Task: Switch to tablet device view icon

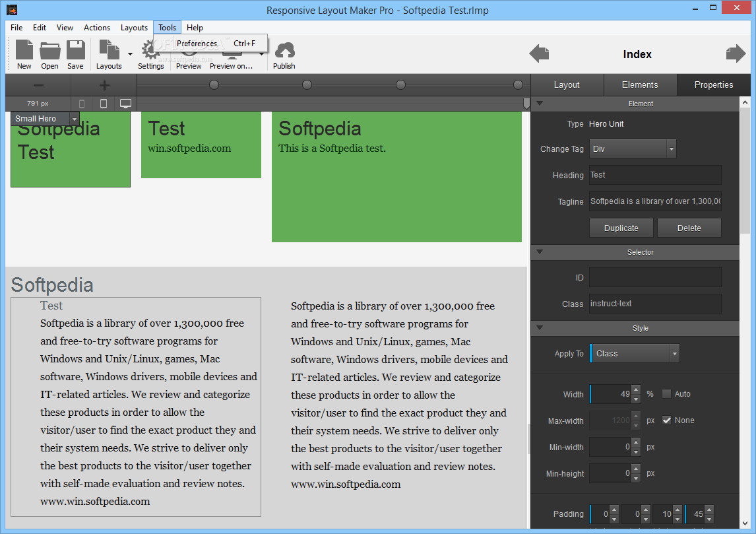Action: 103,104
